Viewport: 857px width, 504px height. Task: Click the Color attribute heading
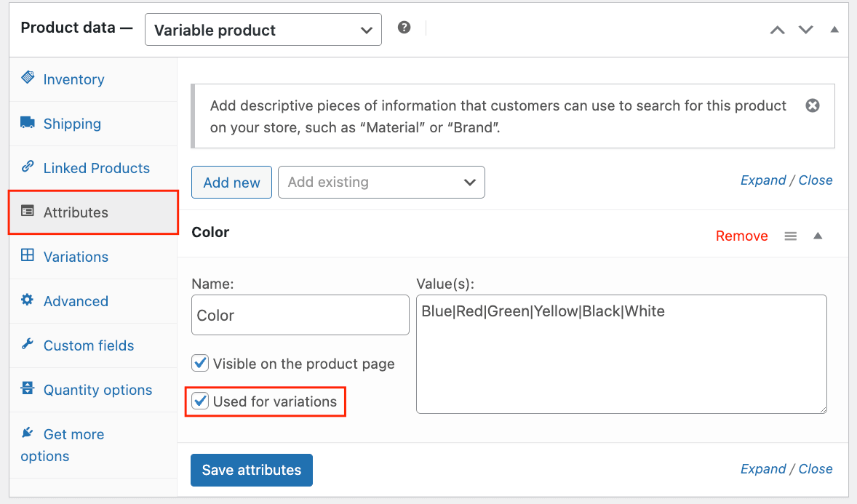210,232
